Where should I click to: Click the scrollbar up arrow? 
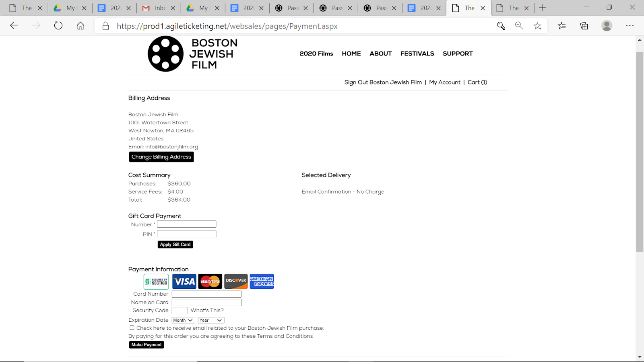pyautogui.click(x=640, y=40)
